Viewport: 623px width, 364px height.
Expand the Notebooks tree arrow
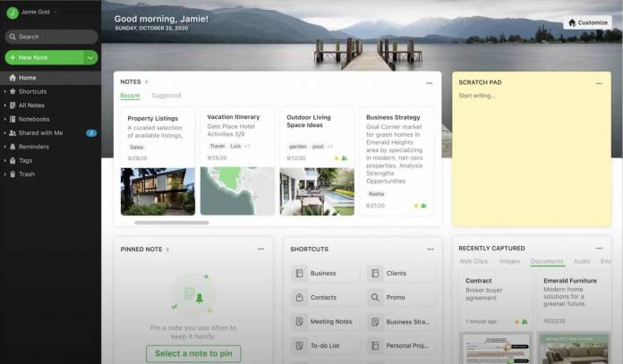(4, 119)
